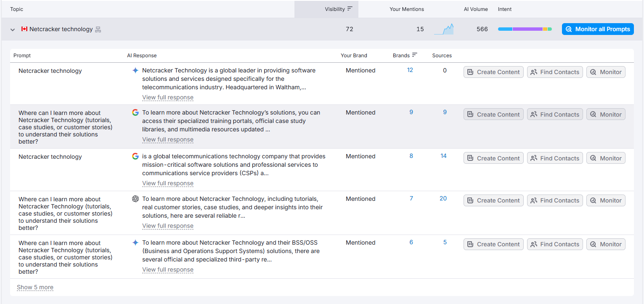The image size is (644, 304).
Task: Click the blue segment of the Intent bar
Action: pos(505,29)
